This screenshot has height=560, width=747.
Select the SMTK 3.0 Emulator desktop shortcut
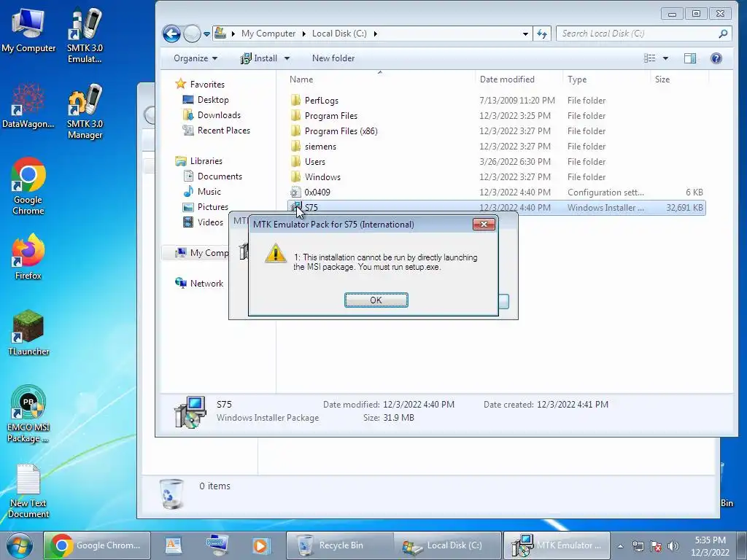[85, 36]
